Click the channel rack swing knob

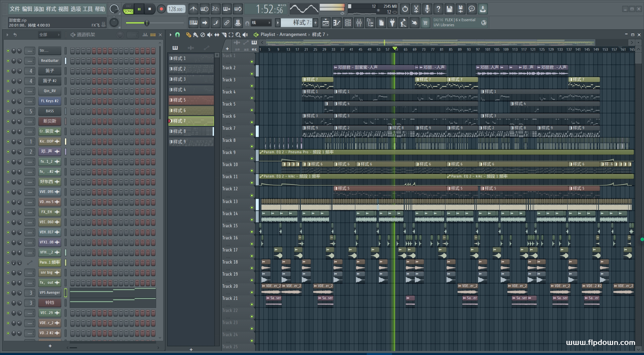pyautogui.click(x=120, y=35)
